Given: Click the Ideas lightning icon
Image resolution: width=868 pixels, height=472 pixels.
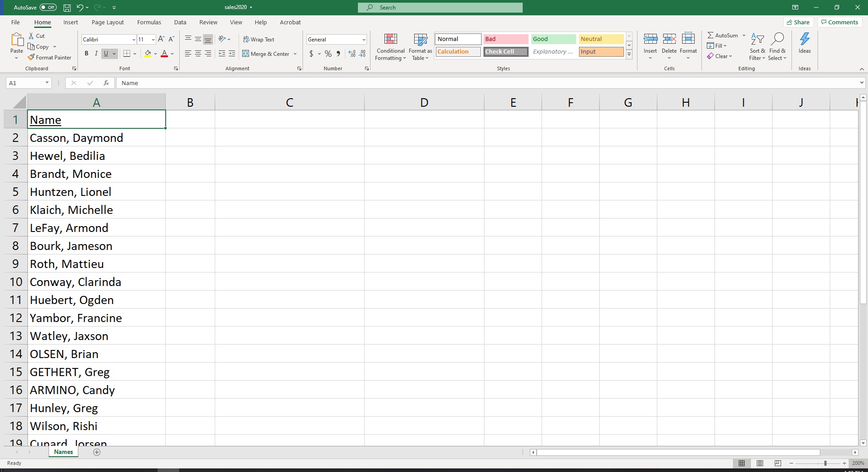Looking at the screenshot, I should coord(805,39).
